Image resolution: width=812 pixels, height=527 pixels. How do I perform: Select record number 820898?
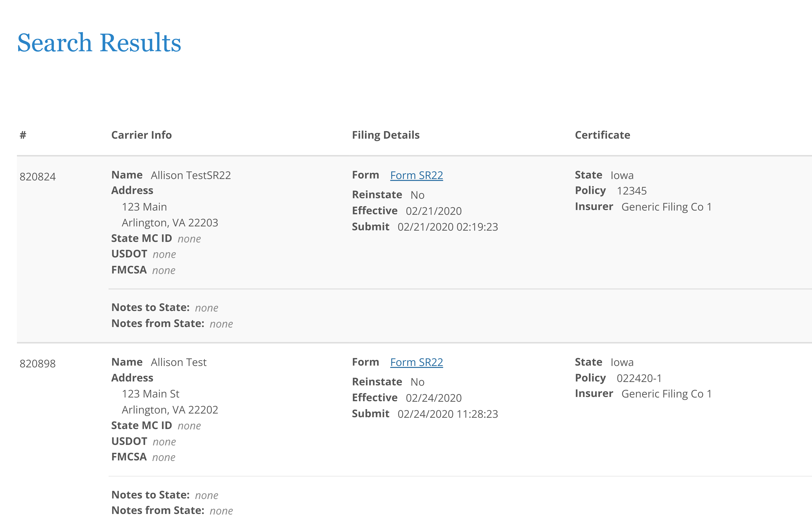pyautogui.click(x=38, y=364)
